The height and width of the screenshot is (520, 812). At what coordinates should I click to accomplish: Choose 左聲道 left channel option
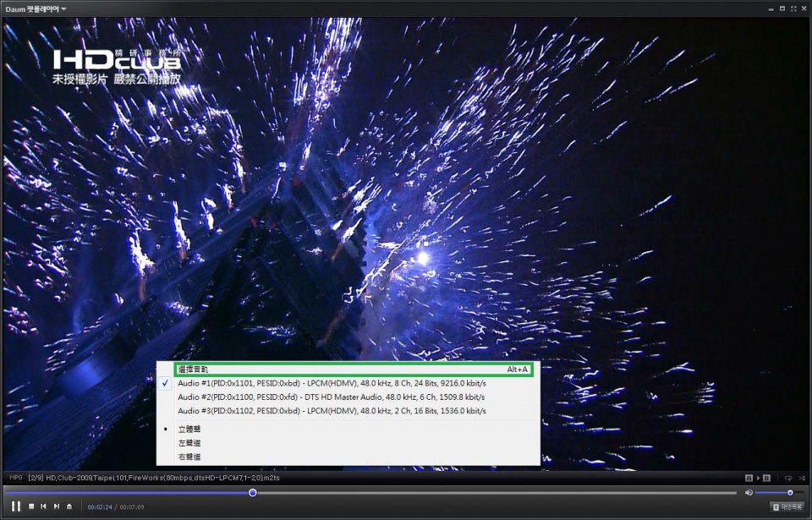pos(348,443)
